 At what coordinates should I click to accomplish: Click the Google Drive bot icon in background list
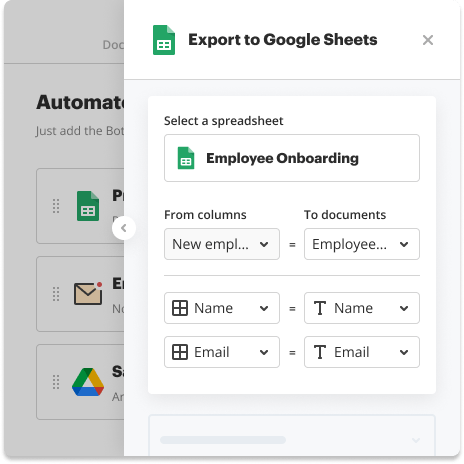pyautogui.click(x=88, y=382)
